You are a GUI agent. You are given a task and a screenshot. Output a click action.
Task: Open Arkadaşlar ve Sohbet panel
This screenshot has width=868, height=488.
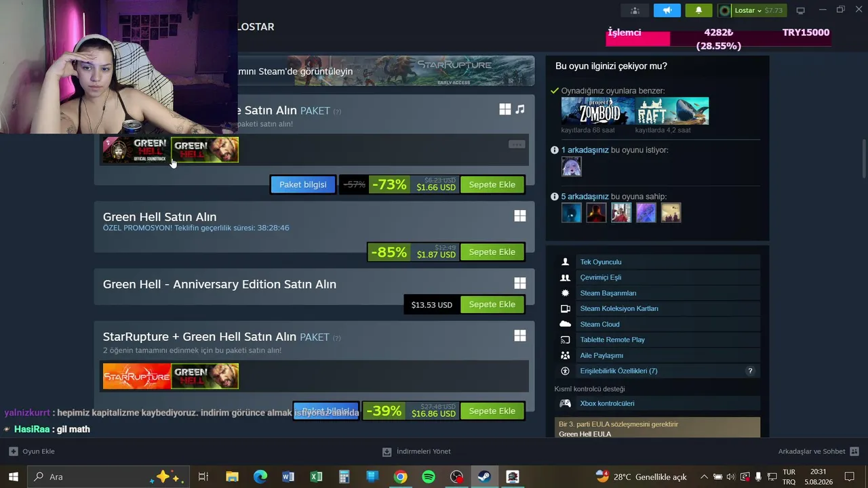[818, 451]
